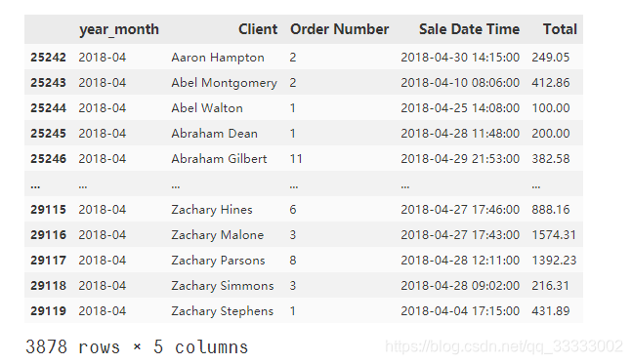Click the blog.csdn.net watermark link
Screen dimensions: 632x364
point(504,346)
